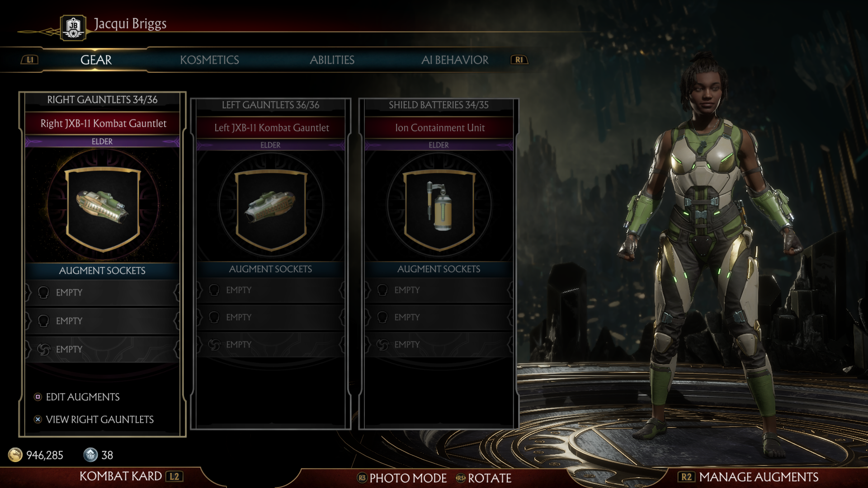Click the gold koin currency icon
868x488 pixels.
(x=15, y=455)
